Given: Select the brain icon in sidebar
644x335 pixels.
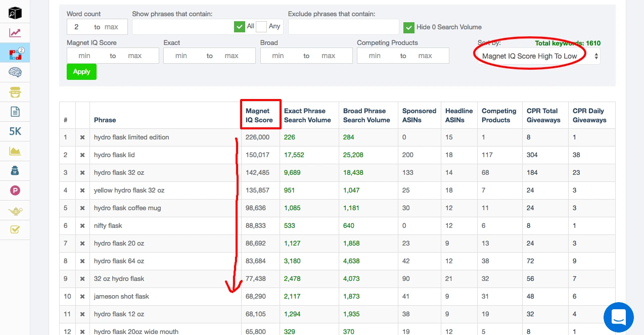Looking at the screenshot, I should [15, 72].
